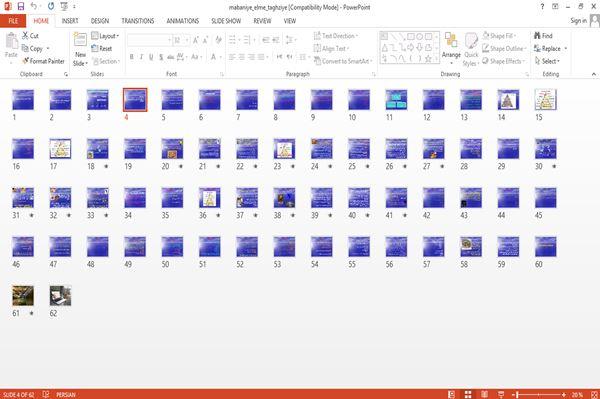600x399 pixels.
Task: Click the Help question mark icon
Action: pos(542,6)
